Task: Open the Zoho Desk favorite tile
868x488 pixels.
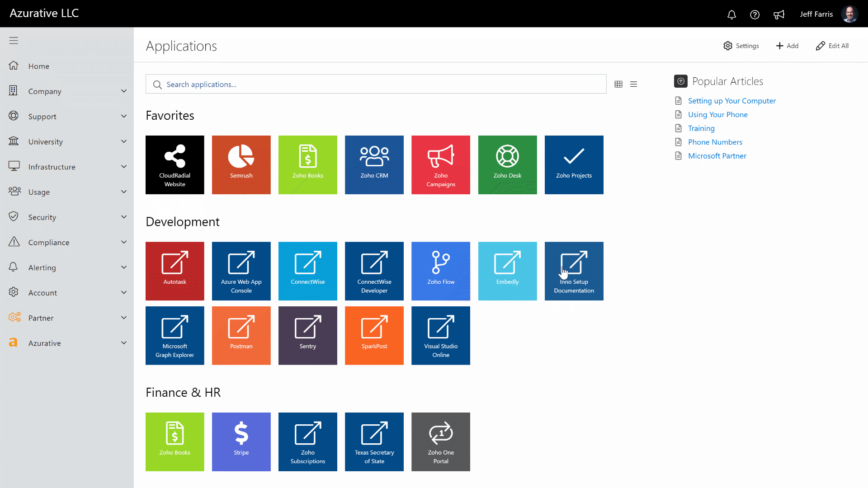Action: tap(507, 165)
